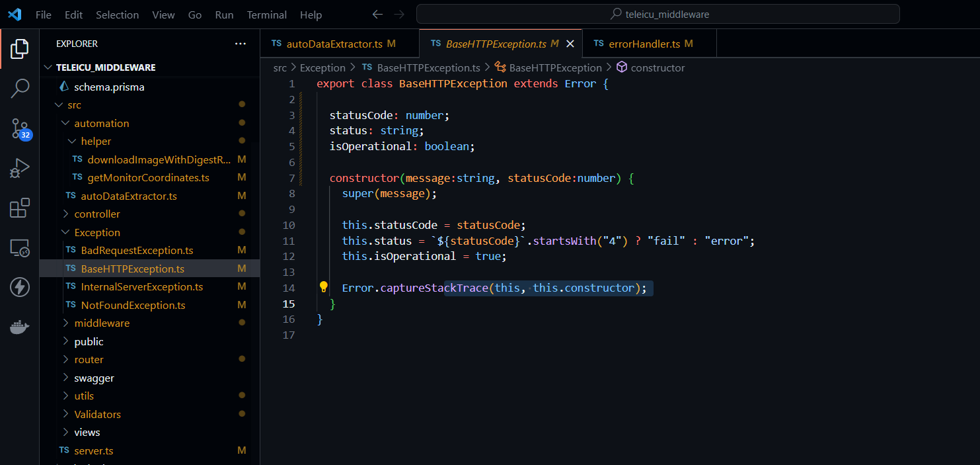Open NotFoundException.ts in the file tree
980x465 pixels.
[x=133, y=306]
